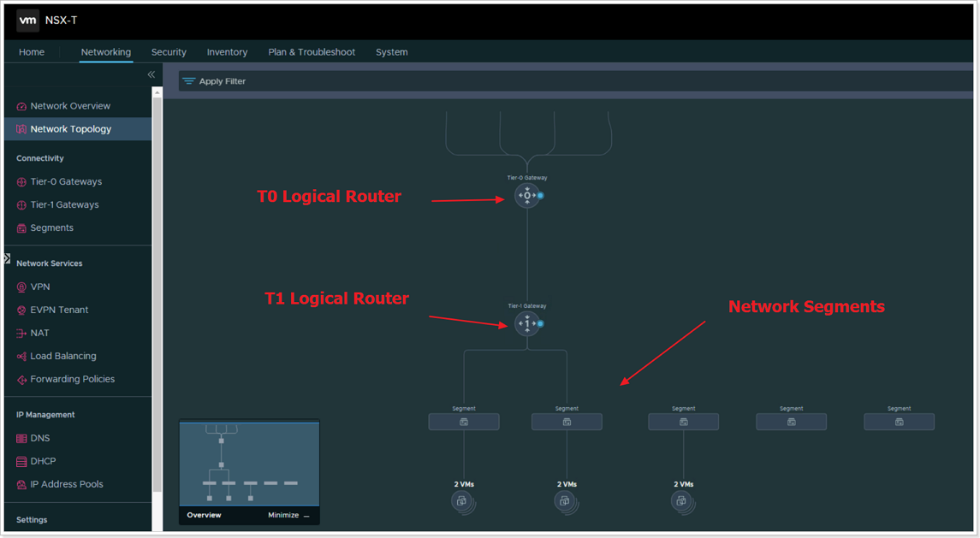Expand the side panel arrow handle
The height and width of the screenshot is (538, 980).
(7, 258)
